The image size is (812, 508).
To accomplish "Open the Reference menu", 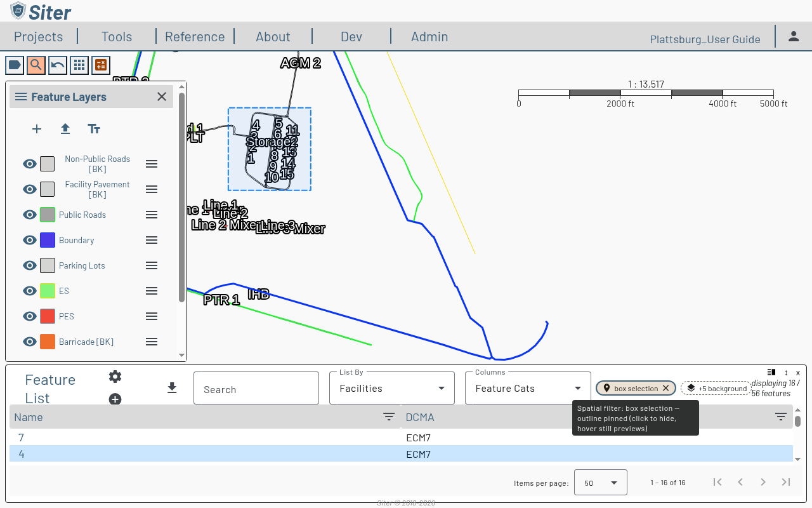I will (195, 36).
